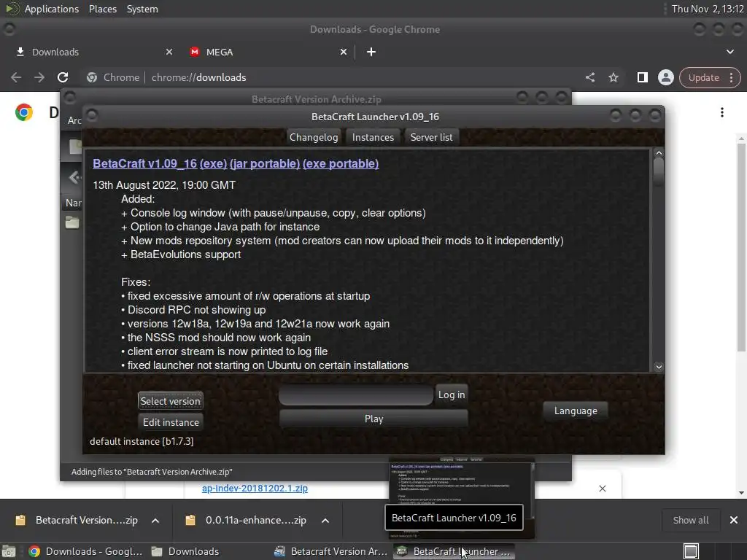The width and height of the screenshot is (747, 560).
Task: Open ap-indev-20181202.1.zip download link
Action: pos(255,489)
